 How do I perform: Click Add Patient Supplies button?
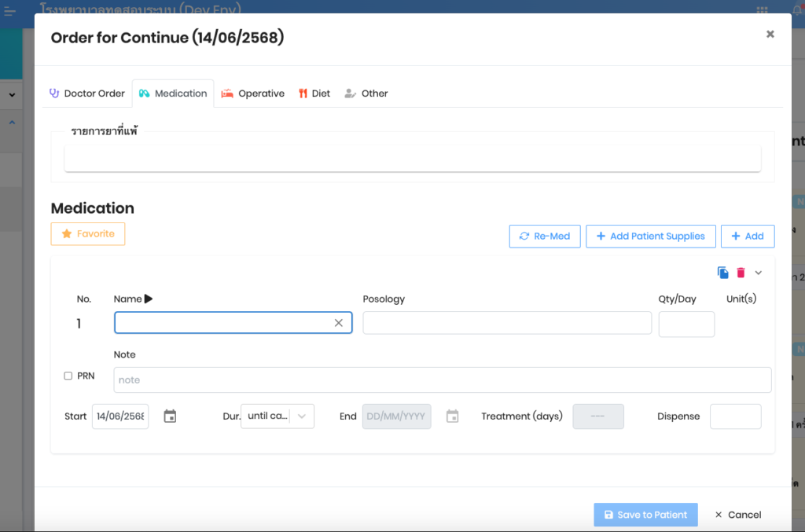pos(650,237)
